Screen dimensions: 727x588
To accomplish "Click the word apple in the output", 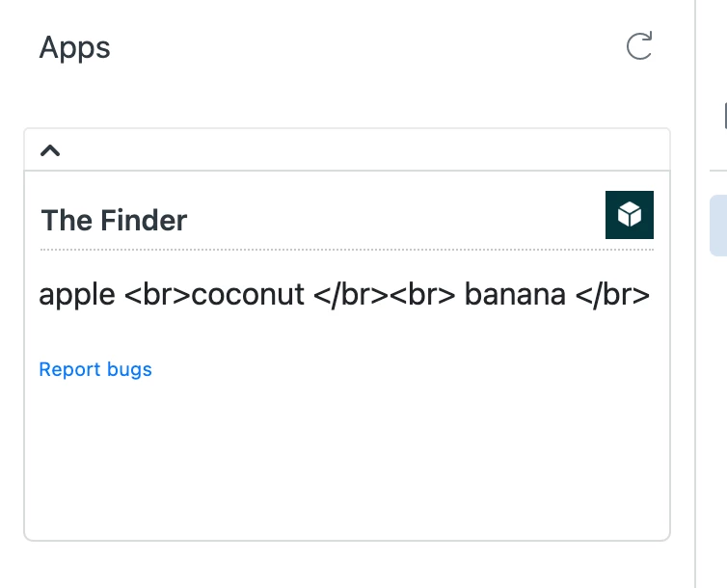I will pyautogui.click(x=77, y=295).
